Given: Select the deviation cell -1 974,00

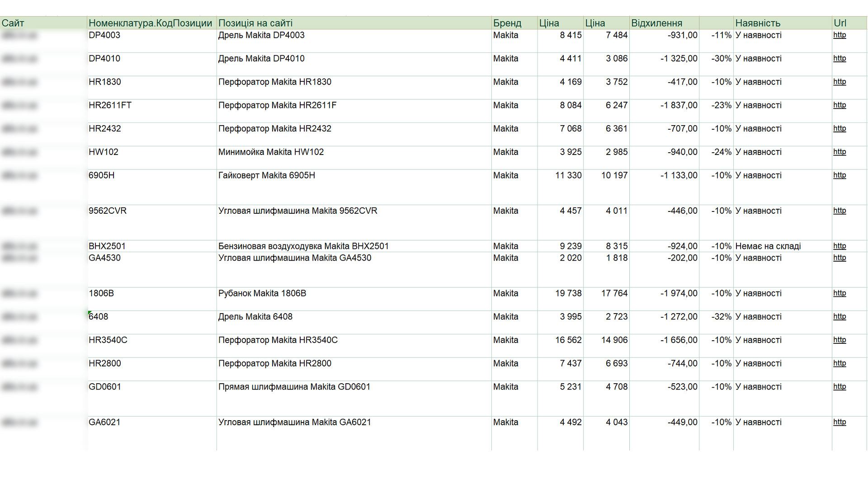Looking at the screenshot, I should [679, 294].
